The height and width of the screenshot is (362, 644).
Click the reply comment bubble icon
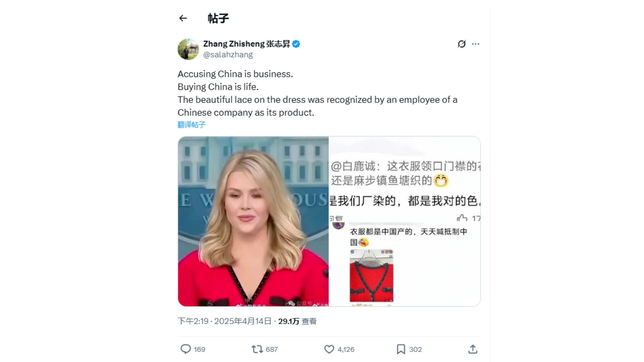[185, 349]
